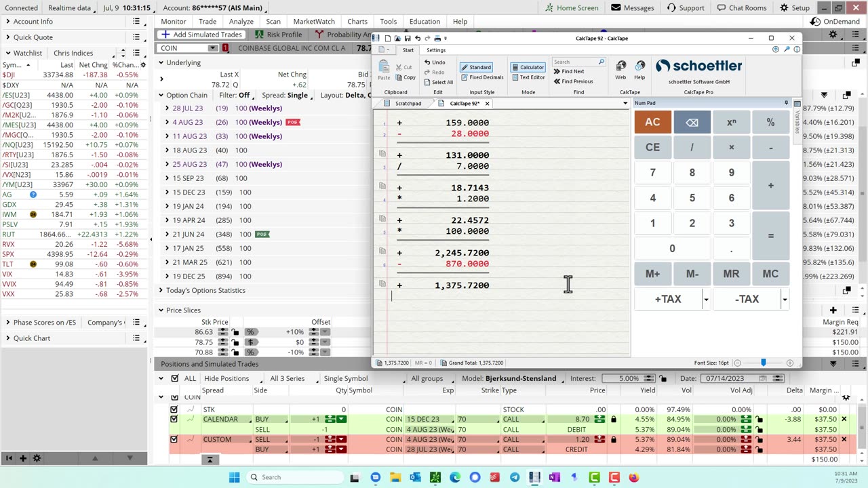Viewport: 868px width, 488px height.
Task: Click the AC button on CalcTape Num Pad
Action: [652, 122]
